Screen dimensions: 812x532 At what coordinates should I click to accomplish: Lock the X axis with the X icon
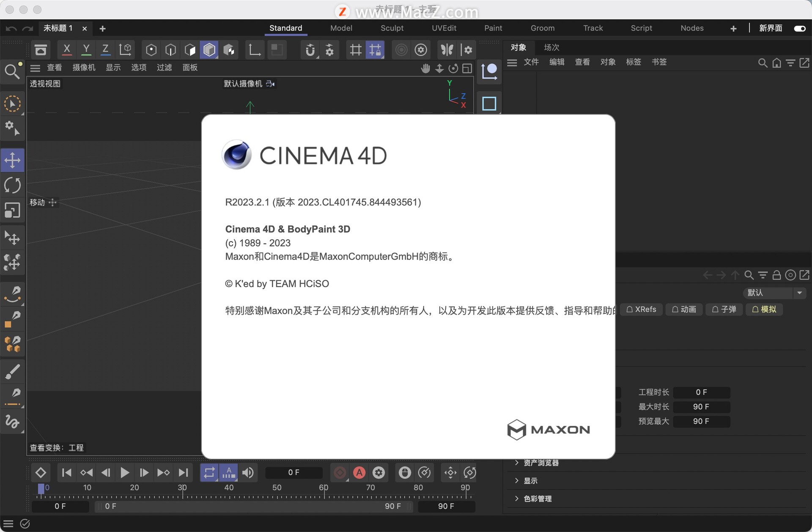pyautogui.click(x=66, y=49)
